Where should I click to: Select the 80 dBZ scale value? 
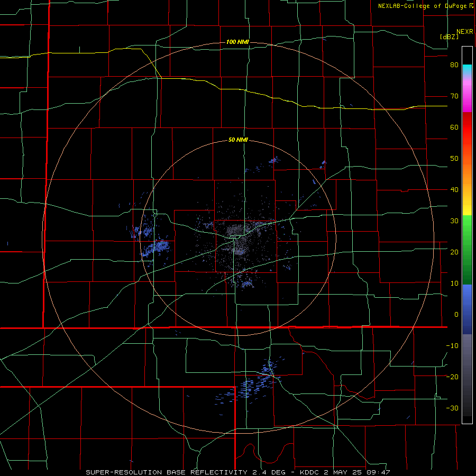[454, 65]
